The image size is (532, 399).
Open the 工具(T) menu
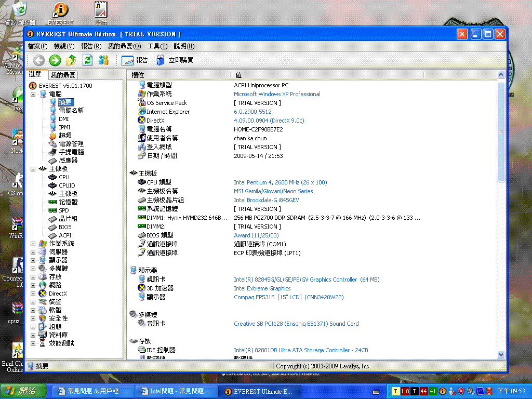(157, 46)
